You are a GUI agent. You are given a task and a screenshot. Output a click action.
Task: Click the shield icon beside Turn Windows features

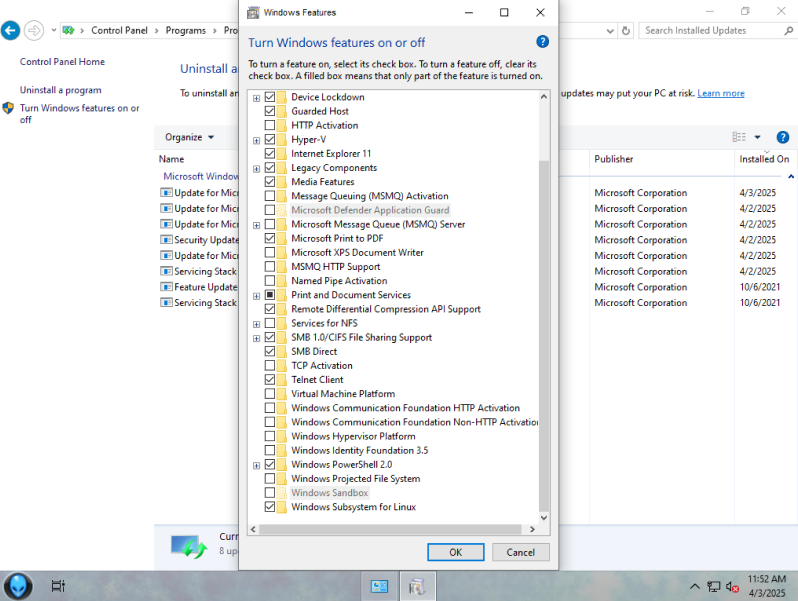[8, 108]
